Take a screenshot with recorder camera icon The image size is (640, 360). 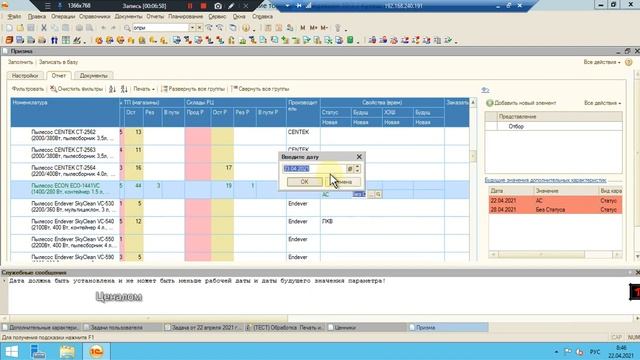pos(218,6)
